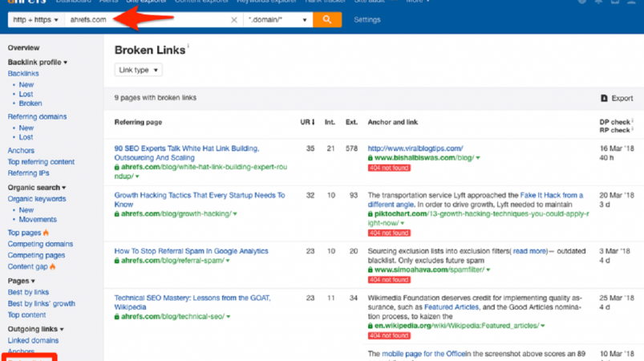Image resolution: width=644 pixels, height=361 pixels.
Task: Open the Link type filter dropdown
Action: pos(138,70)
